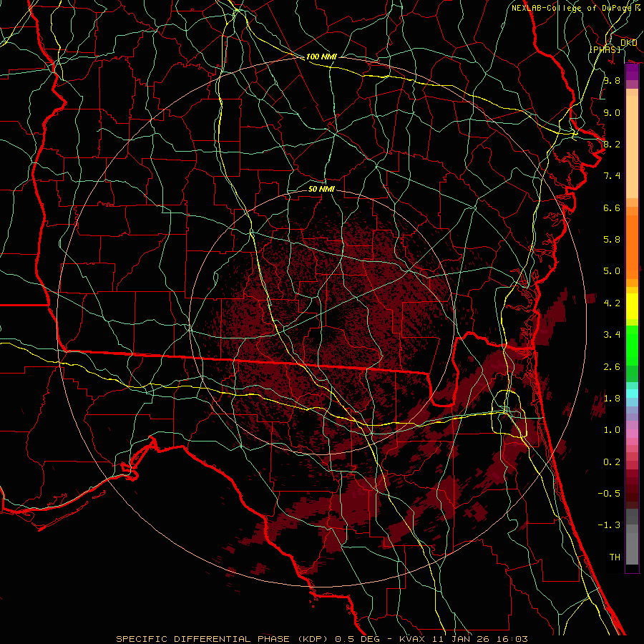
Task: Click the 4.2 value on the scale
Action: [x=612, y=303]
